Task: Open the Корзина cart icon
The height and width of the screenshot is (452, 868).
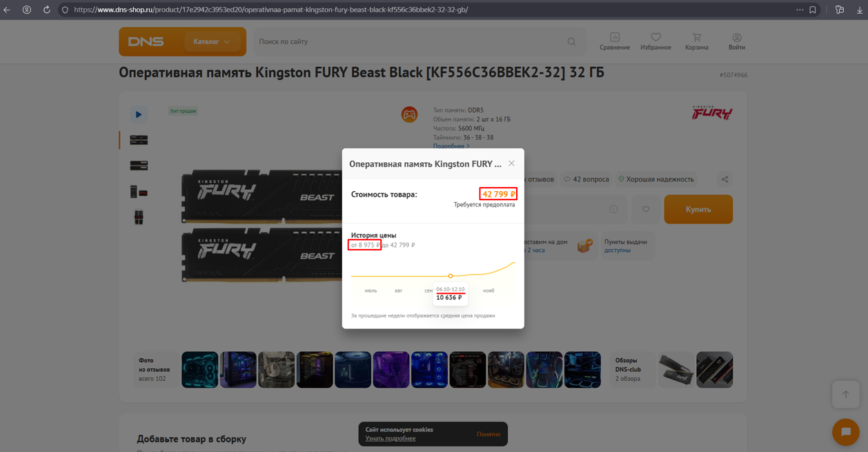Action: pyautogui.click(x=696, y=41)
